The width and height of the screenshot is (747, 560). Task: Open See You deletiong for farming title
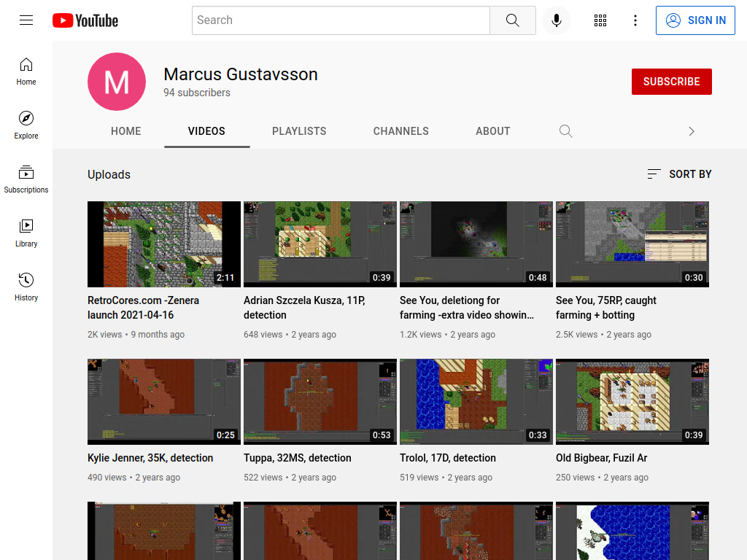pyautogui.click(x=467, y=308)
